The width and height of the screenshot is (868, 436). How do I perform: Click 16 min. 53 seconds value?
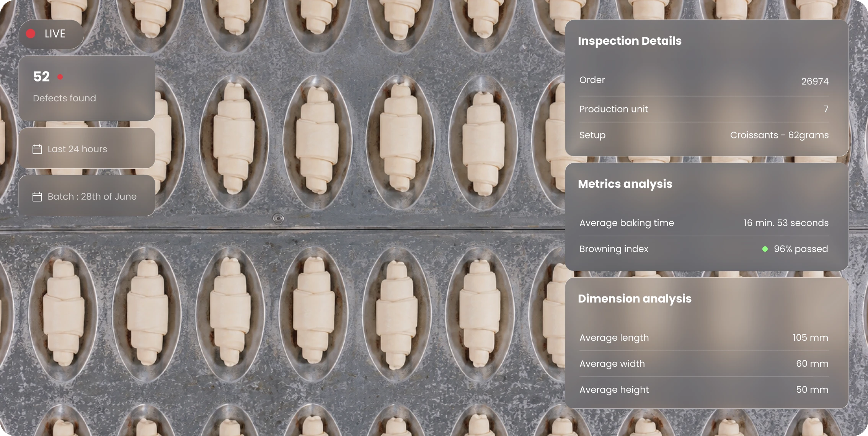786,223
